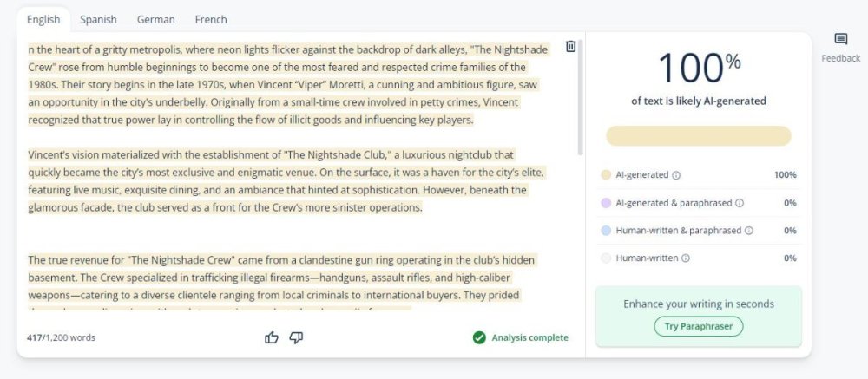The width and height of the screenshot is (868, 379).
Task: Click the purple AI-generated & paraphrased dot
Action: pos(606,203)
